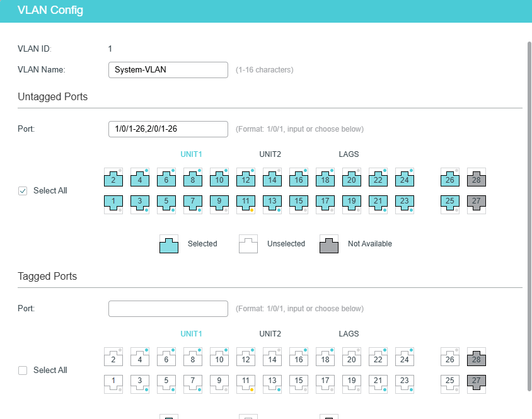Toggle untagged port 25
The image size is (532, 419).
tap(450, 204)
